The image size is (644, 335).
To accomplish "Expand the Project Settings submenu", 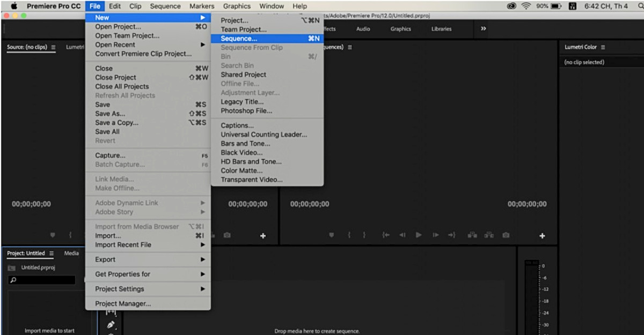I will pyautogui.click(x=148, y=289).
